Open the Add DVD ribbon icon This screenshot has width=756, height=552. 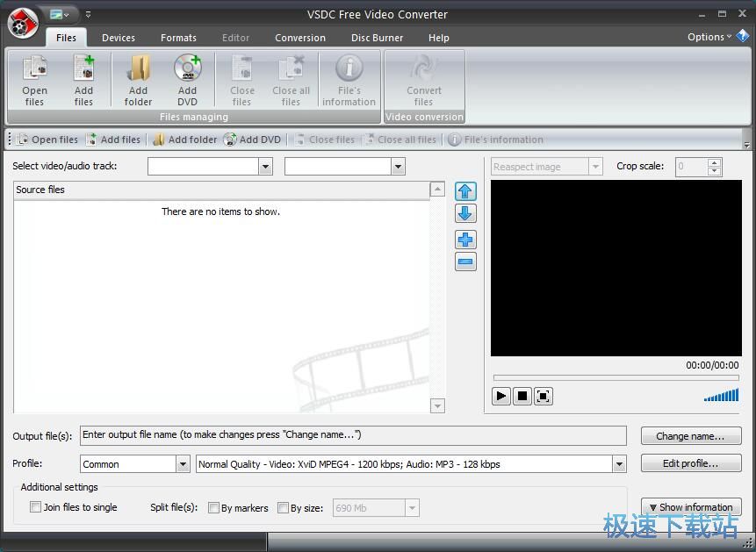click(187, 79)
